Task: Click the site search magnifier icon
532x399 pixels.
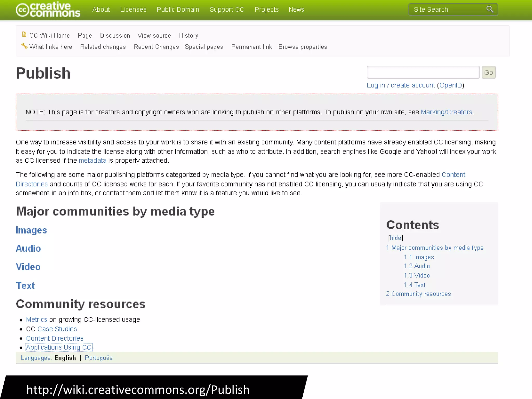Action: pyautogui.click(x=490, y=9)
